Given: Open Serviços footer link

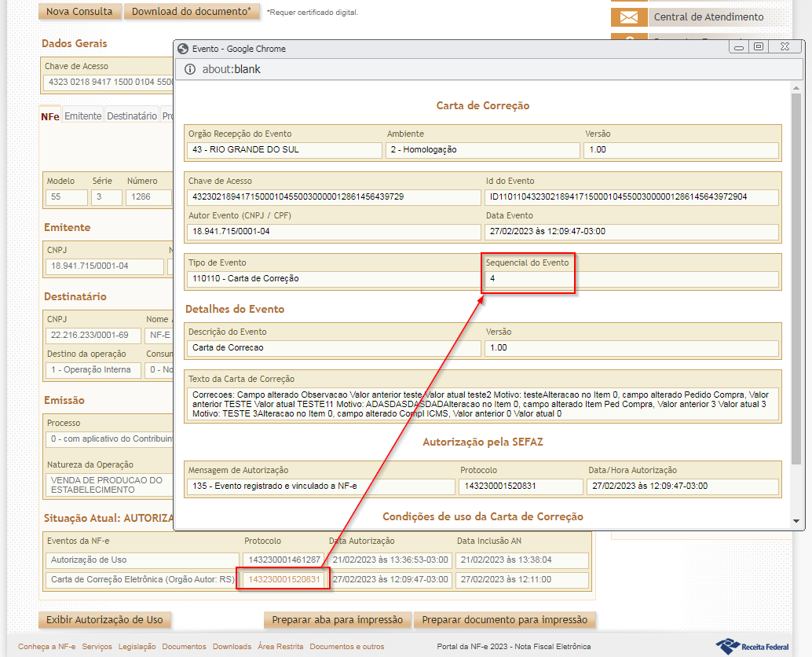Looking at the screenshot, I should point(97,647).
